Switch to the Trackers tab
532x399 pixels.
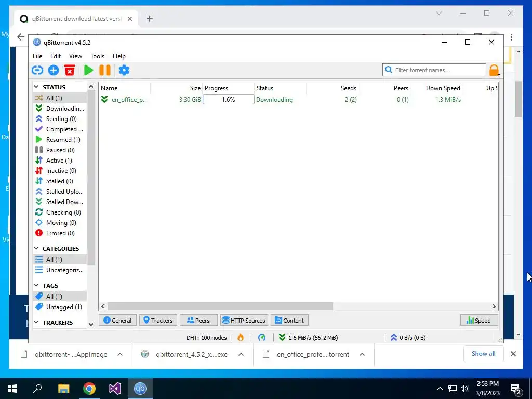[x=158, y=320]
